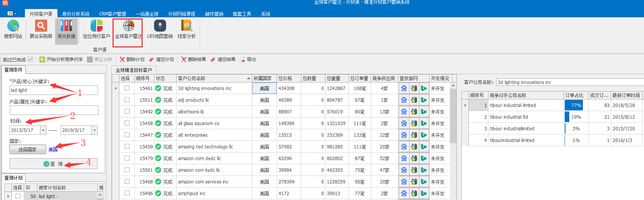Click the 19% order share bar
Image resolution: width=644 pixels, height=200 pixels.
click(567, 117)
